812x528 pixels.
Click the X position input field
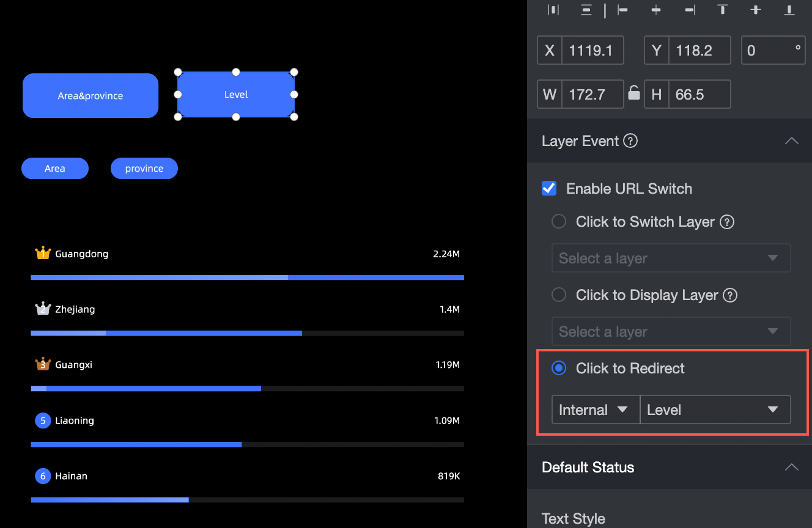point(592,50)
